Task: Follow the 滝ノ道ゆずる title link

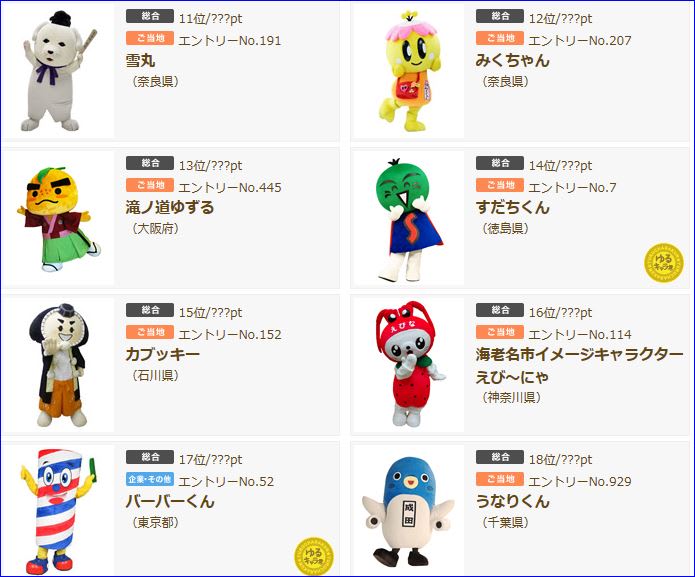Action: (x=170, y=207)
